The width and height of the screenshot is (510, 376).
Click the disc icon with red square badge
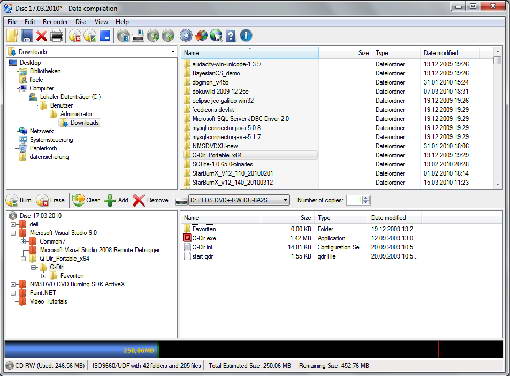click(75, 36)
